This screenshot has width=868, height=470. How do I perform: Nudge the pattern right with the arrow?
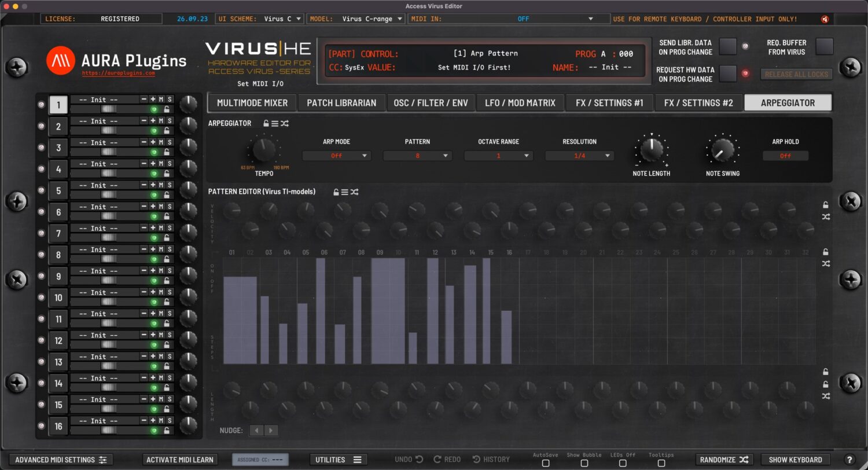(271, 431)
